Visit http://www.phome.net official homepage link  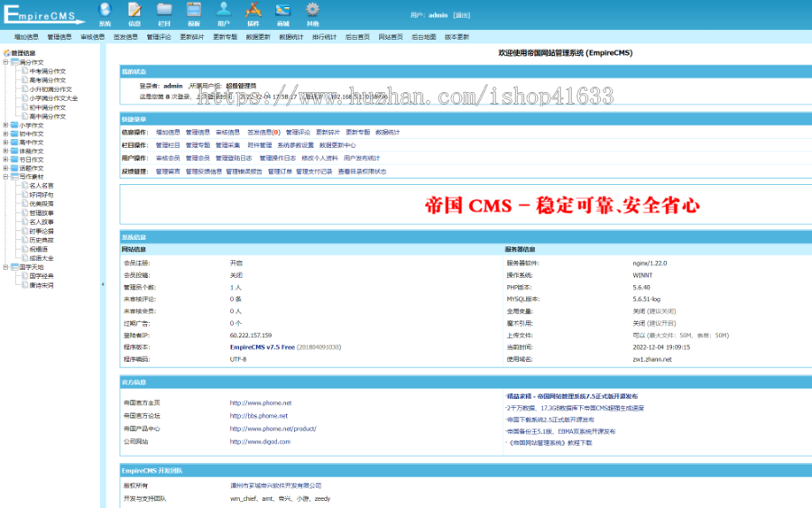261,402
